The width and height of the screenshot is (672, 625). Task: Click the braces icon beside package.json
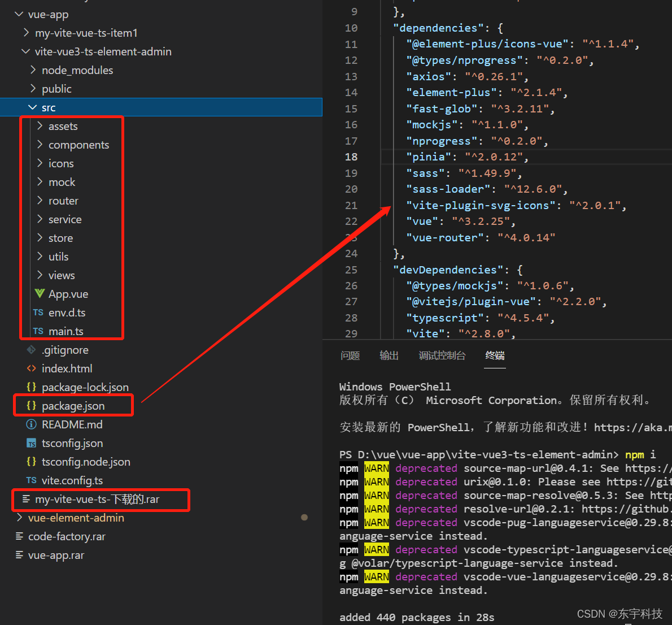pyautogui.click(x=31, y=406)
